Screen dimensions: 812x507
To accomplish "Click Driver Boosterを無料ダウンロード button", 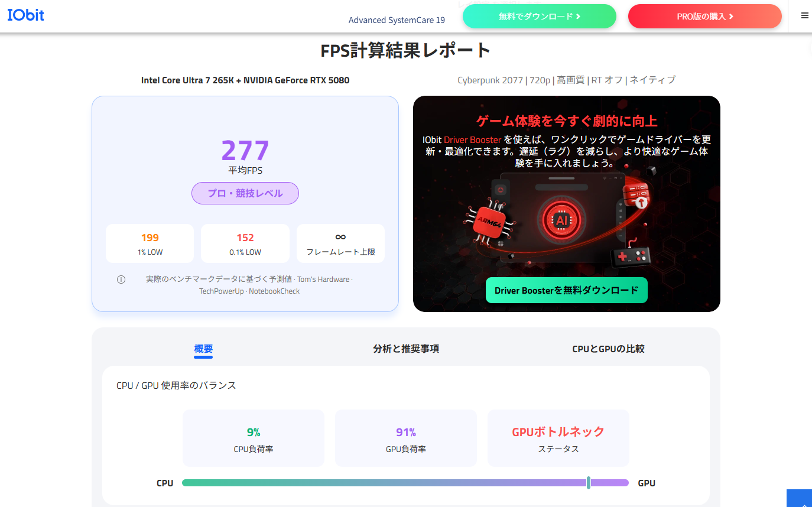I will tap(567, 290).
